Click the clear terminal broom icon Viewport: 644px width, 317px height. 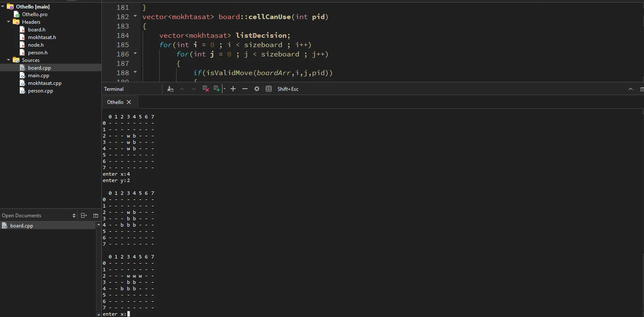tap(170, 89)
